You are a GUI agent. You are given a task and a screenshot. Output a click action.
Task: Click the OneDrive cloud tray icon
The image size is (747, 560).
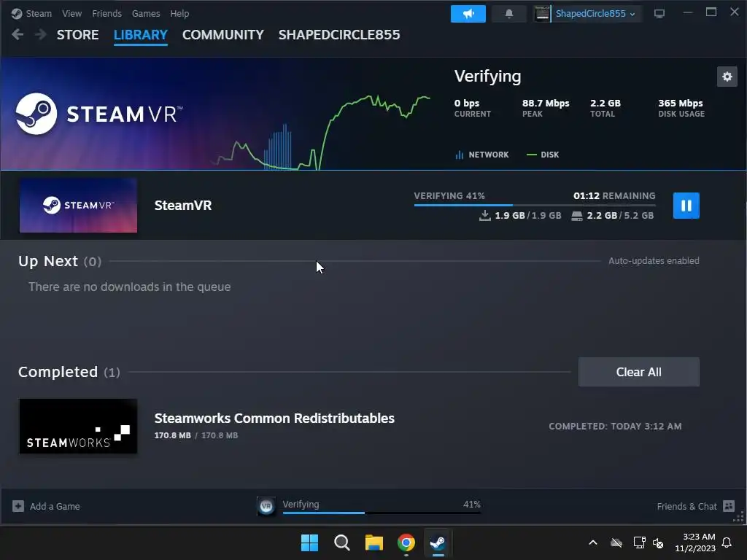[x=616, y=542]
